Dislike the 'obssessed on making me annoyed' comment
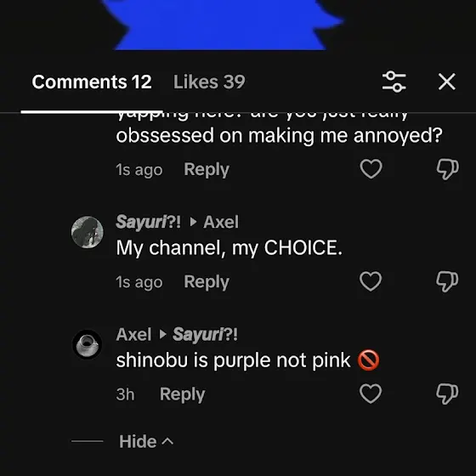 click(x=447, y=169)
